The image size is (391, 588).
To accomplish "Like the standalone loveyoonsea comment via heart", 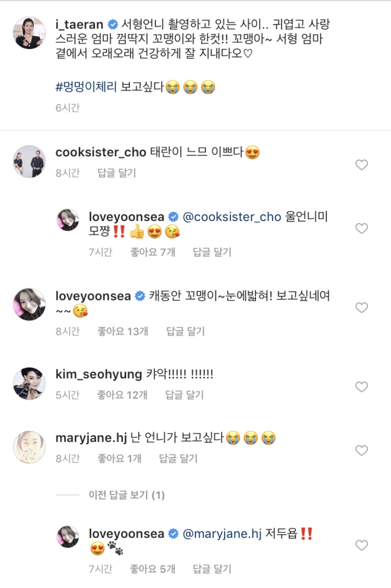I will coord(362,308).
